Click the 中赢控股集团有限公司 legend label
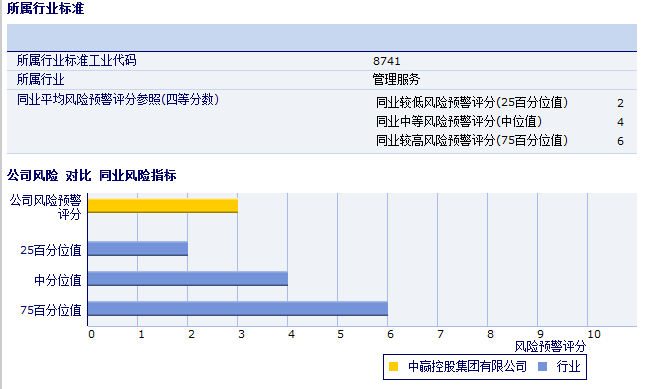656x389 pixels. pyautogui.click(x=467, y=366)
